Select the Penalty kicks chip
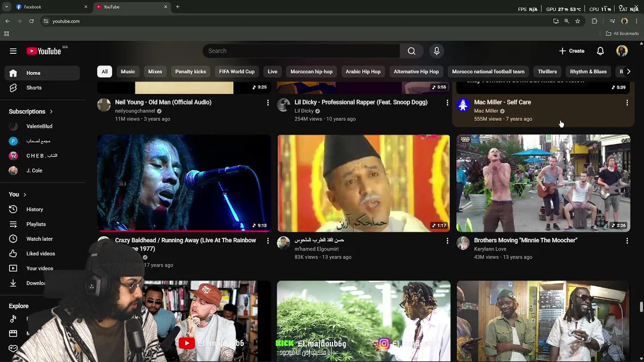 click(190, 71)
